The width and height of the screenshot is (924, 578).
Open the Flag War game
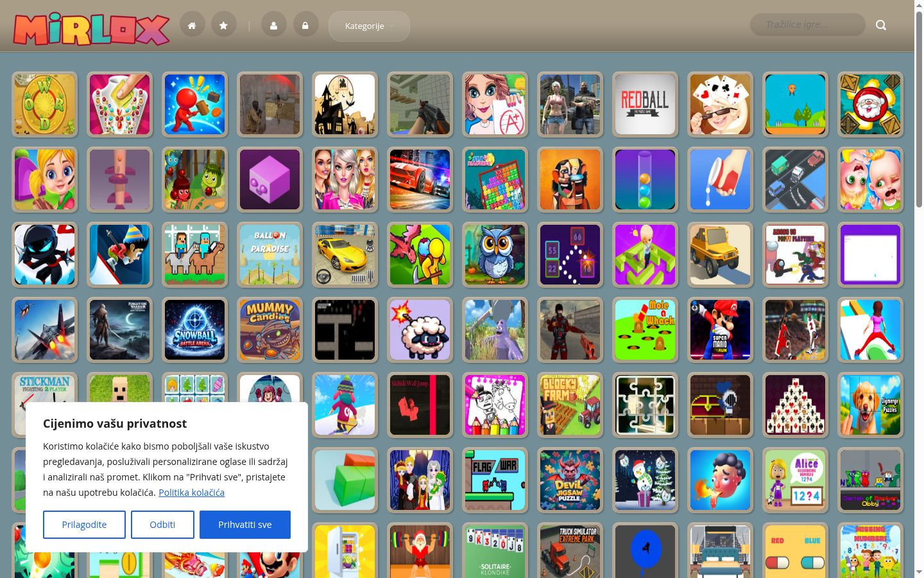pyautogui.click(x=495, y=480)
